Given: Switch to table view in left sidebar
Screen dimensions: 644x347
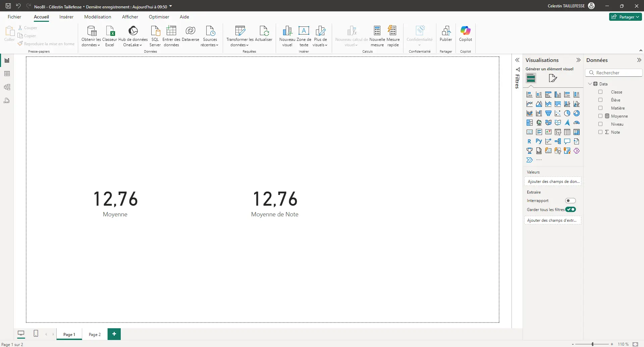Looking at the screenshot, I should point(7,74).
